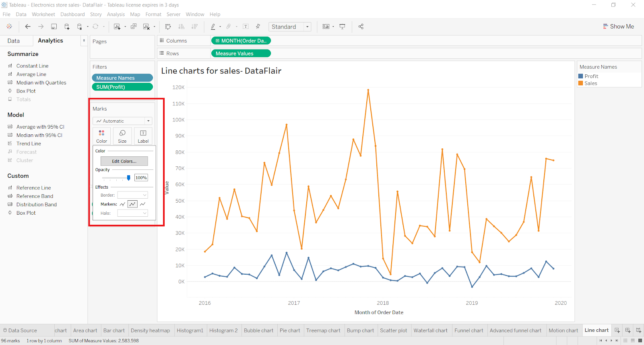Switch to the Waterfall chart sheet tab
Screen dimensions: 644x345
click(430, 331)
